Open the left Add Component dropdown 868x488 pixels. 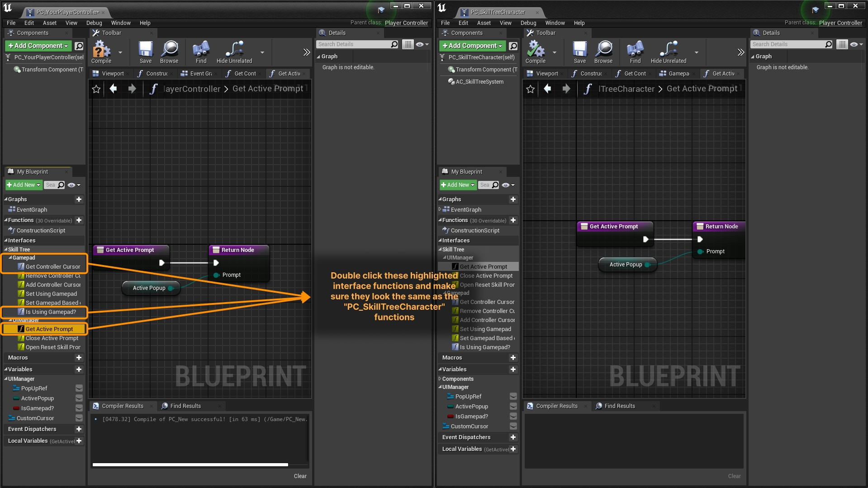(38, 46)
